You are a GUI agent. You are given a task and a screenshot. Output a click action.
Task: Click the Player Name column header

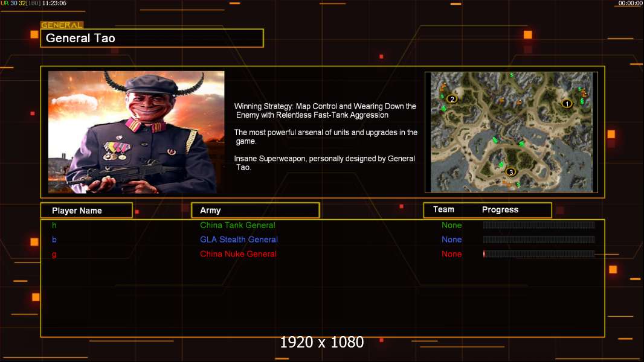86,211
